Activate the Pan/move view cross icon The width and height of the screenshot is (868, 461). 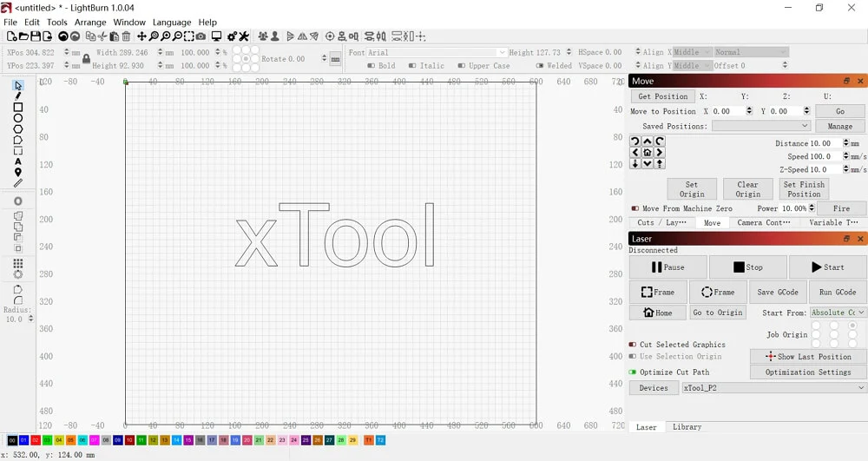(x=141, y=36)
